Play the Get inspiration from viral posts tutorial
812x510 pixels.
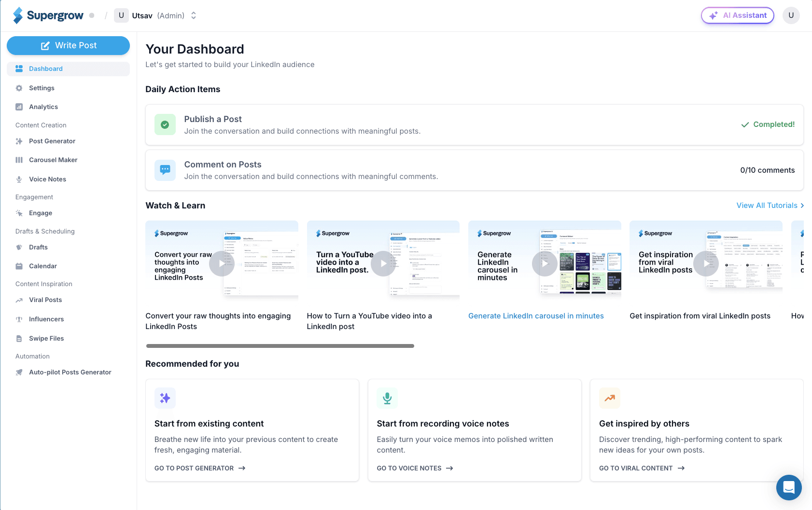706,263
